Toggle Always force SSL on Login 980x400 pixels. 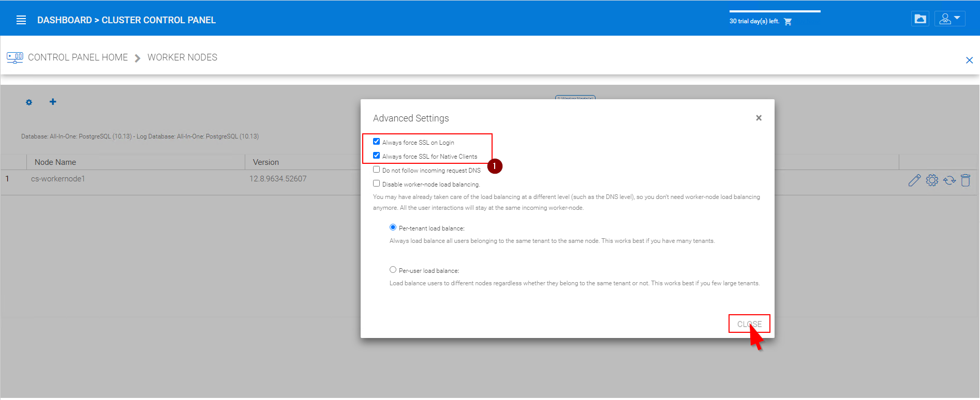[377, 142]
